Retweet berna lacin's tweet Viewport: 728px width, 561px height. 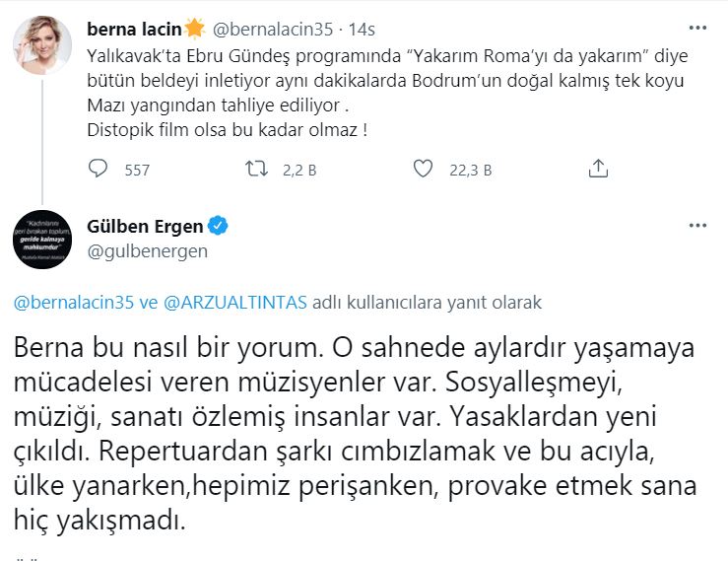coord(254,170)
